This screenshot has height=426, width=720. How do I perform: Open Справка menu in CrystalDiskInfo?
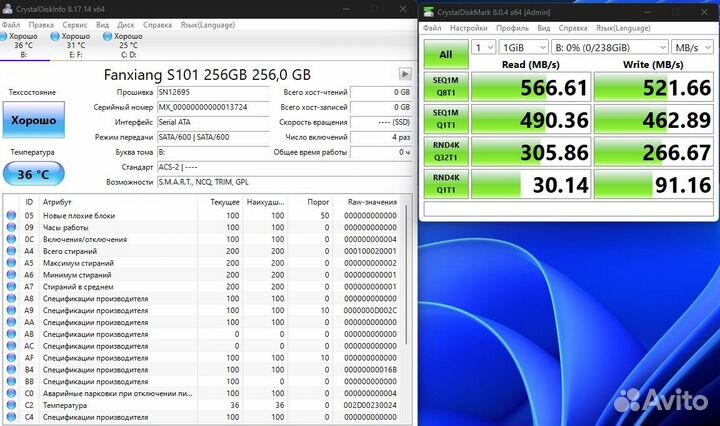tap(157, 25)
